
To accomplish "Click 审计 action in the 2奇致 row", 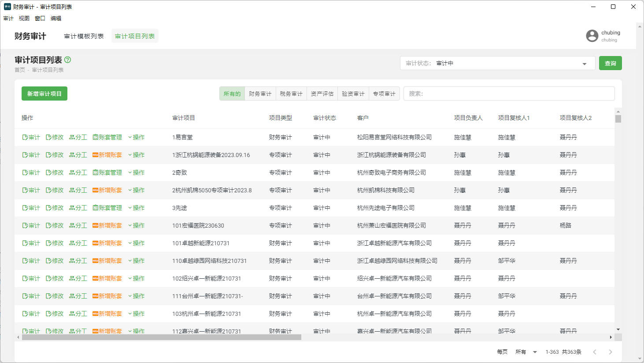I will click(31, 172).
